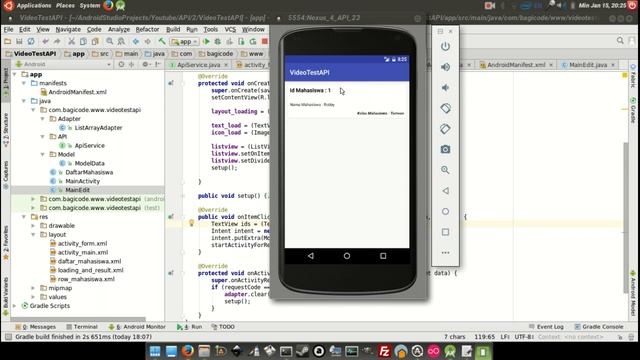The height and width of the screenshot is (360, 640).
Task: Tap Android back navigation button on phone
Action: click(311, 256)
